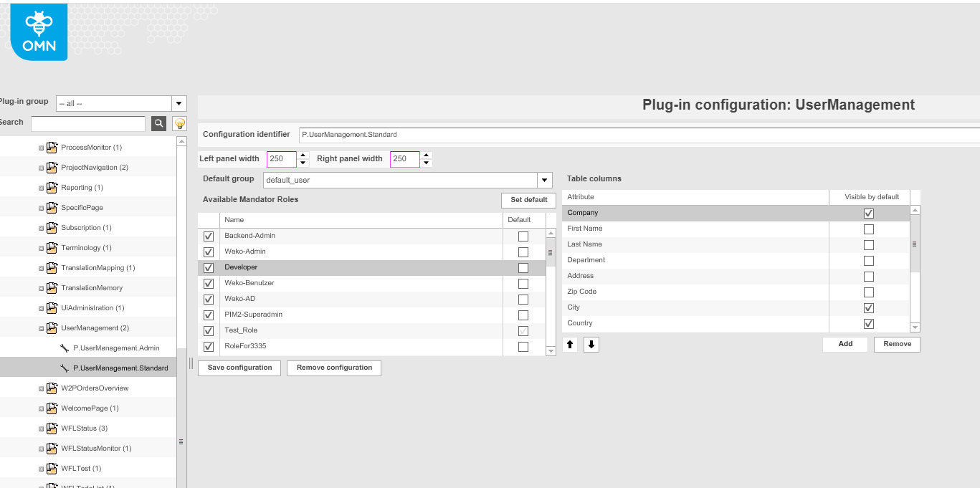Click the search magnifier icon
Image resolution: width=980 pixels, height=488 pixels.
pyautogui.click(x=158, y=123)
